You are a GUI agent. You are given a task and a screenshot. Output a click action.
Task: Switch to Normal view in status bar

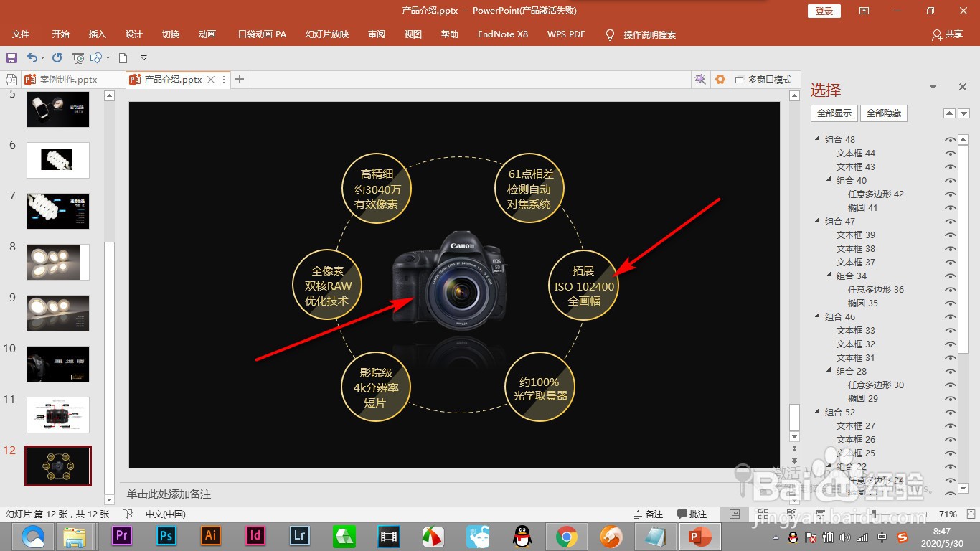pyautogui.click(x=734, y=514)
